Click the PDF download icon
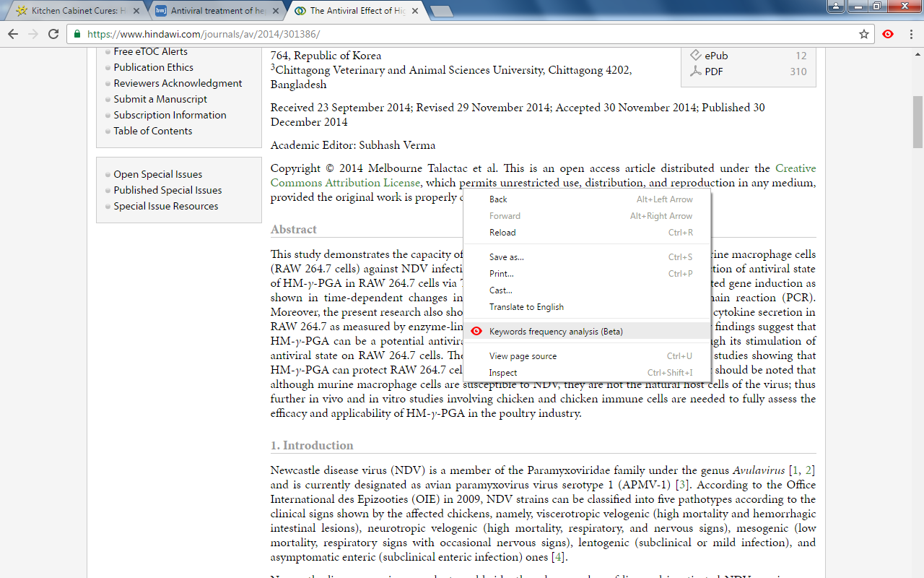This screenshot has height=578, width=924. tap(694, 71)
